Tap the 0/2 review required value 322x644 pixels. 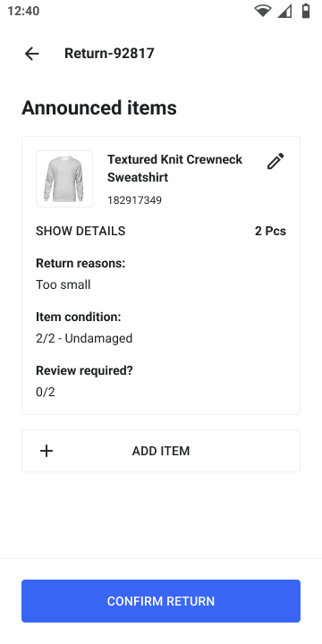pyautogui.click(x=46, y=393)
